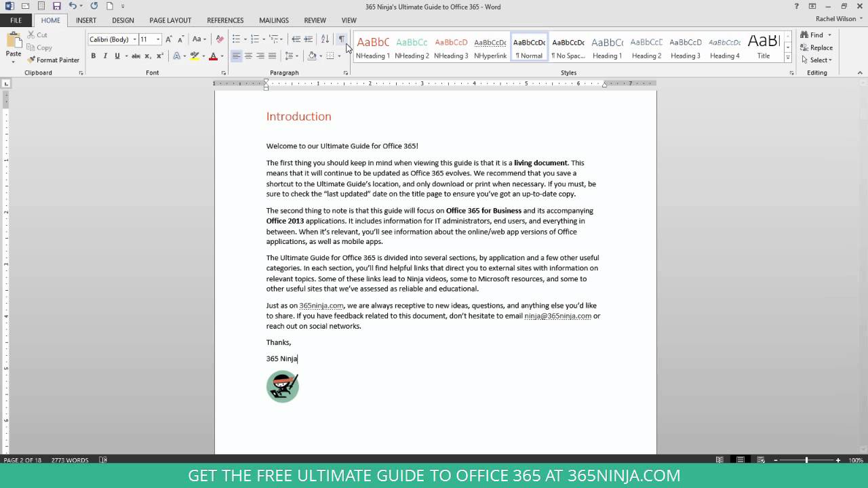Open the font size 11 dropdown

(158, 39)
